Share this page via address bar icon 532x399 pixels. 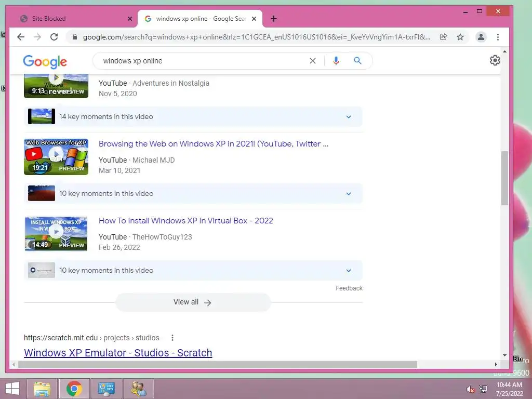coord(444,37)
